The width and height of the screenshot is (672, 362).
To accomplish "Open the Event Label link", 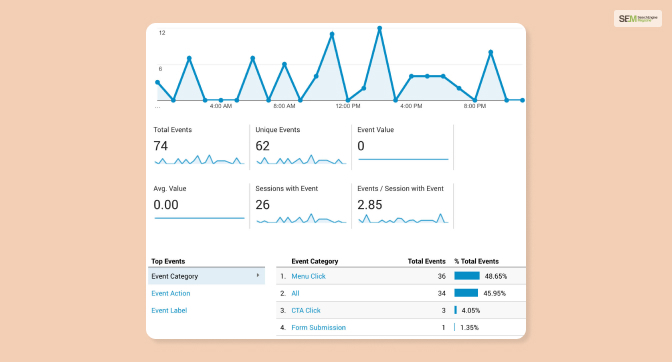I will tap(169, 311).
